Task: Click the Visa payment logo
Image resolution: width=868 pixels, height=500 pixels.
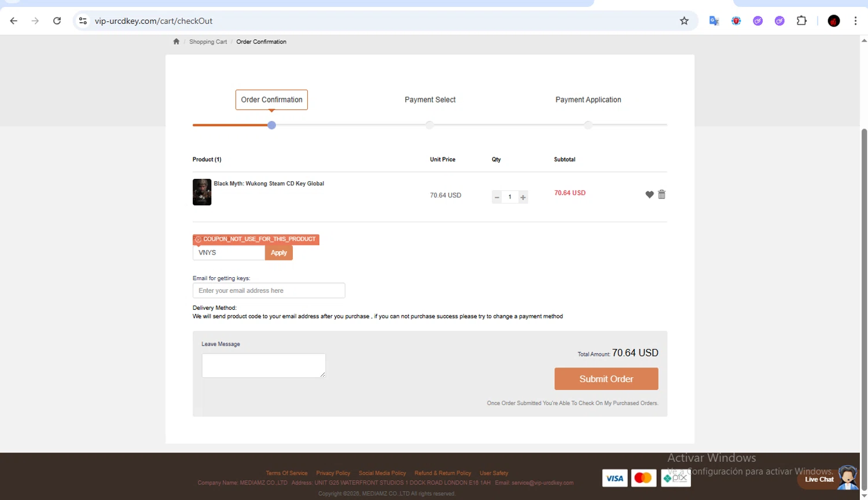Action: 615,478
